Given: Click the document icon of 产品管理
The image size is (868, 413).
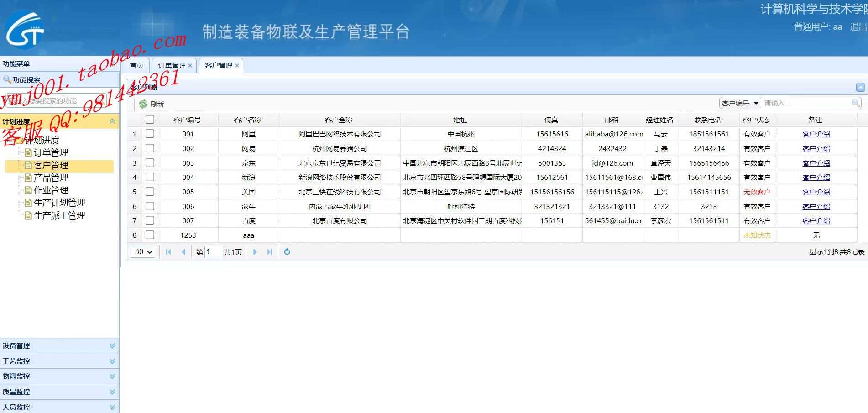Looking at the screenshot, I should point(28,178).
